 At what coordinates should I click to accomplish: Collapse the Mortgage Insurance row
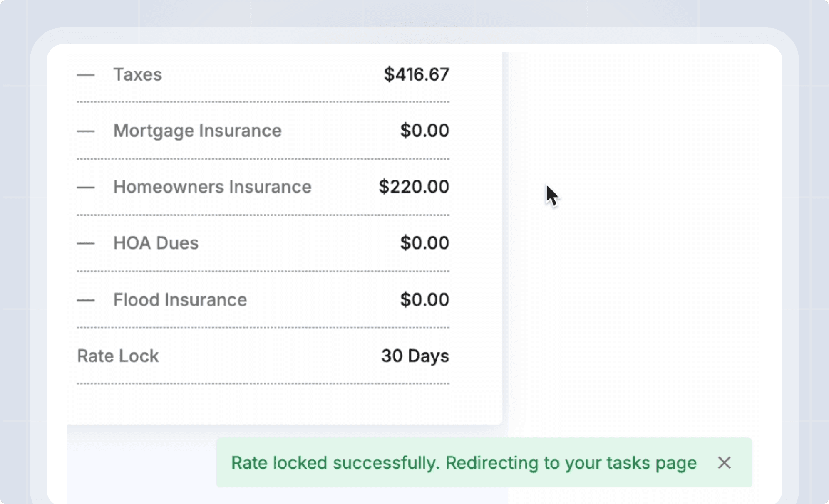pos(86,131)
